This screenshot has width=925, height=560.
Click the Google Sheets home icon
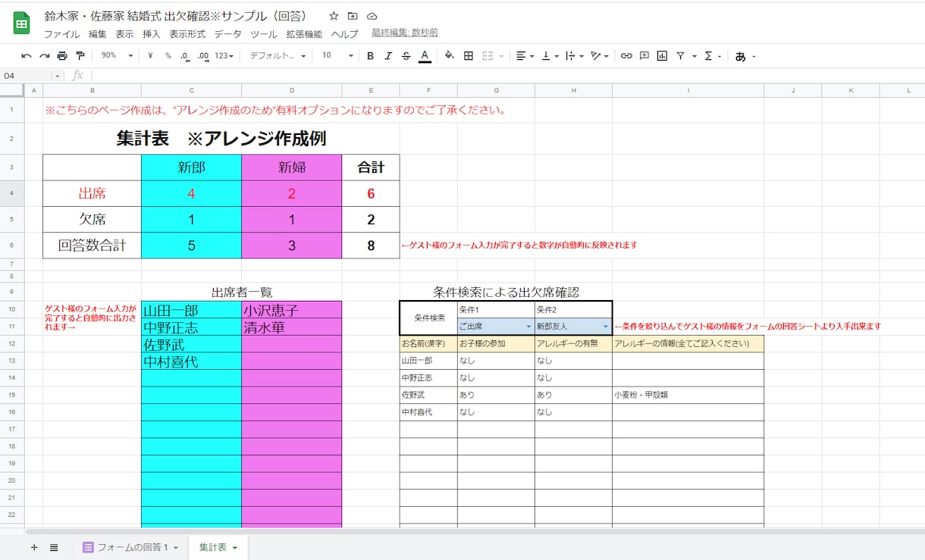(21, 23)
